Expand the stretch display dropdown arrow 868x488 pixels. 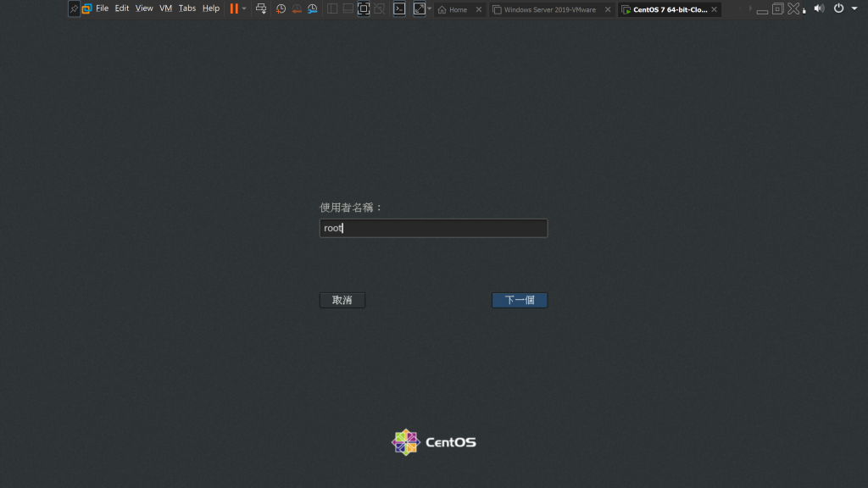click(429, 8)
